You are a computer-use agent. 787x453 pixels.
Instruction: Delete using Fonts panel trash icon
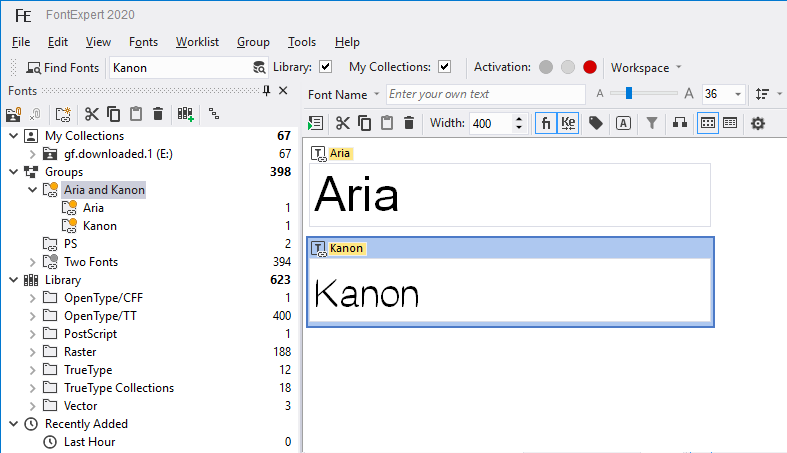[158, 114]
